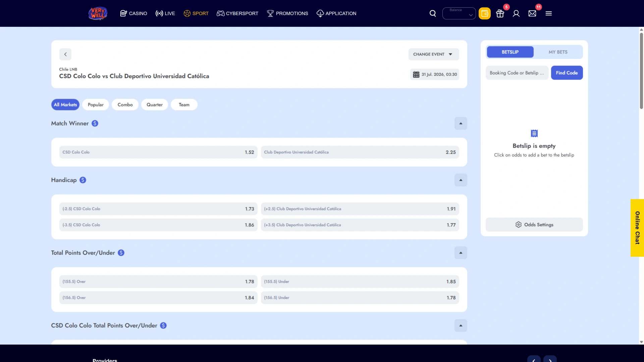Collapse the Handicap market
The width and height of the screenshot is (644, 362).
(461, 180)
